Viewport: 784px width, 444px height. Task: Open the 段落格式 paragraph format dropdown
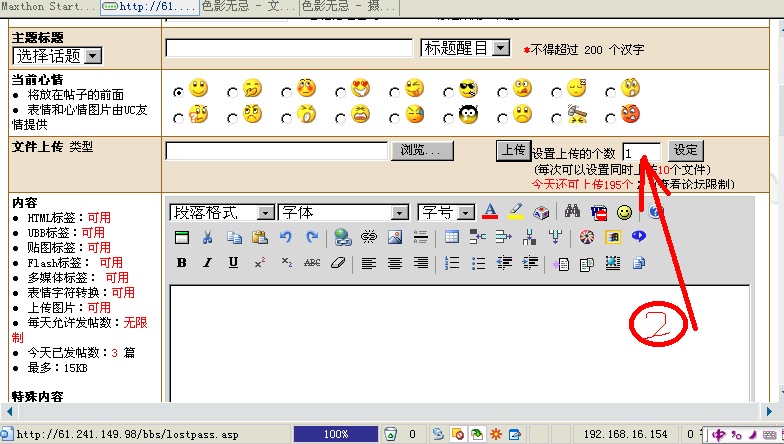(x=265, y=212)
